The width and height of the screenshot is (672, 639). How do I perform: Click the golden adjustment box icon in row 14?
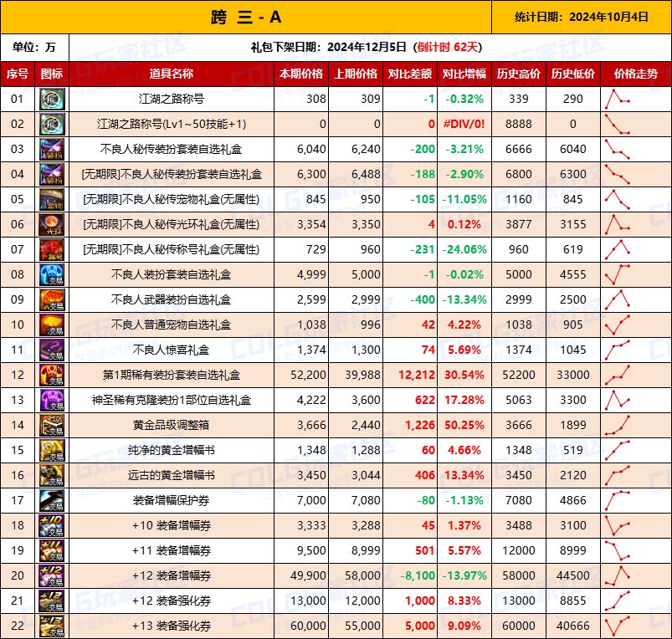pos(52,425)
